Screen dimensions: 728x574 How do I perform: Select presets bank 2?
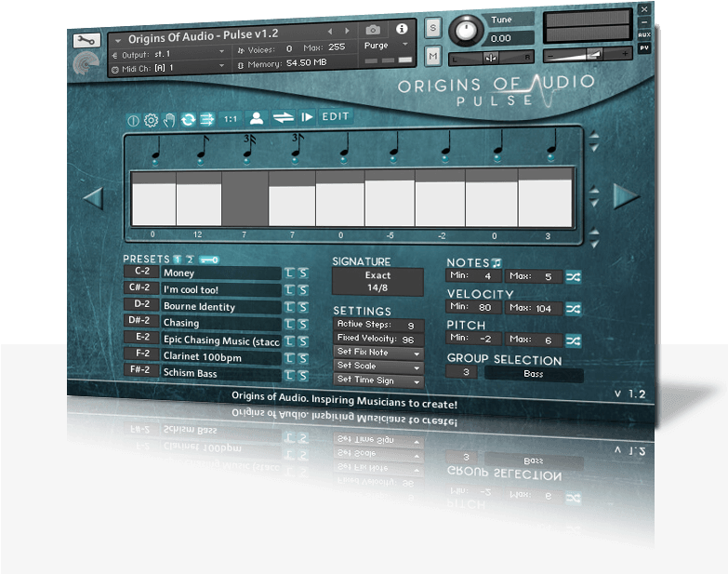tap(190, 260)
